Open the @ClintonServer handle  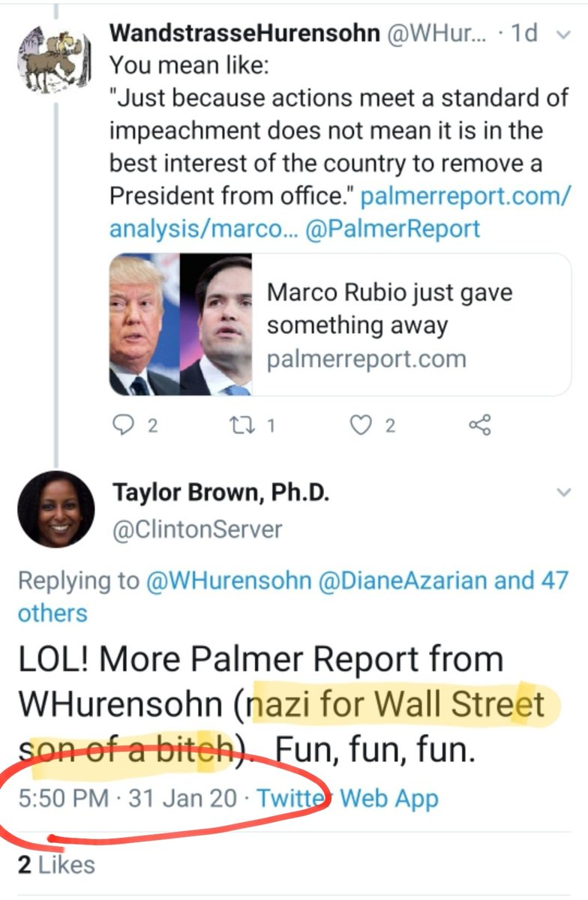click(x=197, y=529)
